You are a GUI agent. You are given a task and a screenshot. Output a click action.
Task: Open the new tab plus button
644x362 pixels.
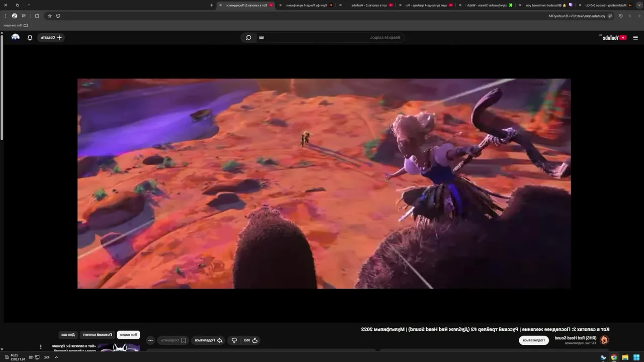click(212, 5)
